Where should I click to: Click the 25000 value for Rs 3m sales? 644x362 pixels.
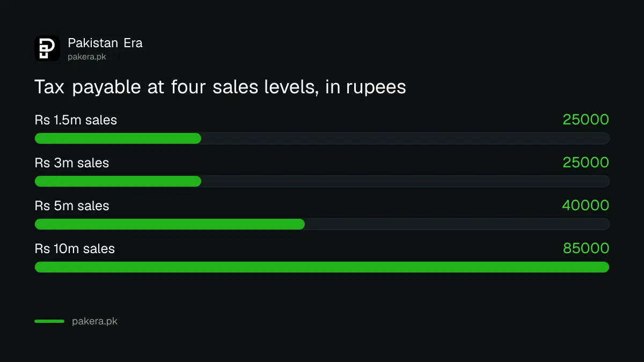click(x=586, y=162)
